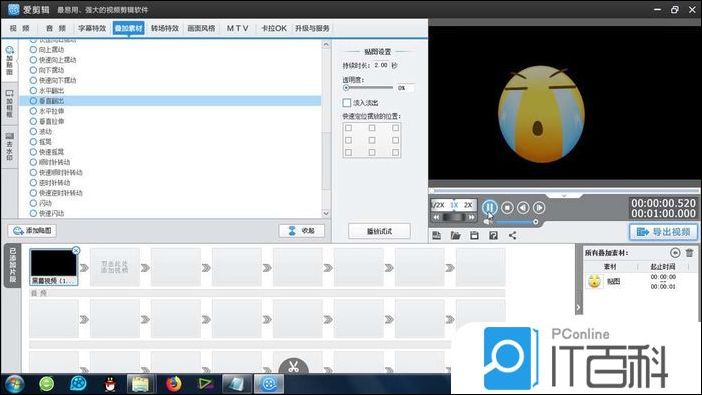Open Firefox from the taskbar
This screenshot has height=395, width=702.
(173, 384)
